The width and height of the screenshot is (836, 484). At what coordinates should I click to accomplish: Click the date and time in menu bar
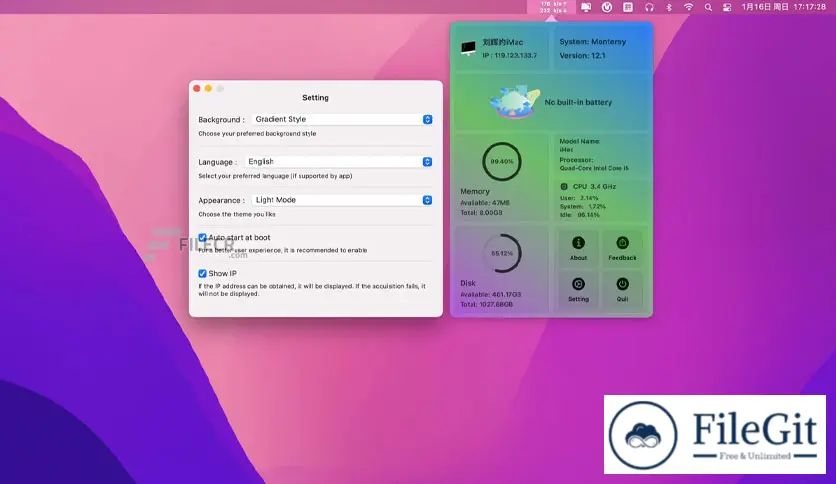[784, 7]
